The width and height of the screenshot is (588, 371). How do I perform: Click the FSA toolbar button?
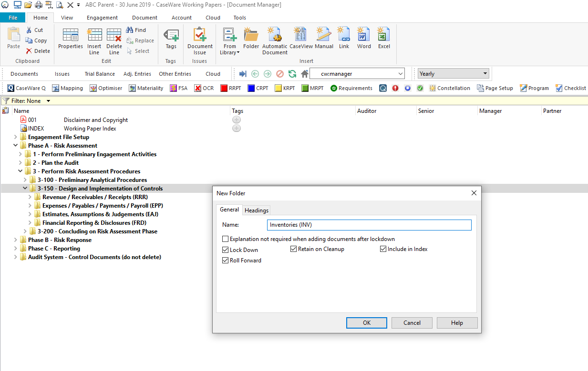click(x=179, y=88)
